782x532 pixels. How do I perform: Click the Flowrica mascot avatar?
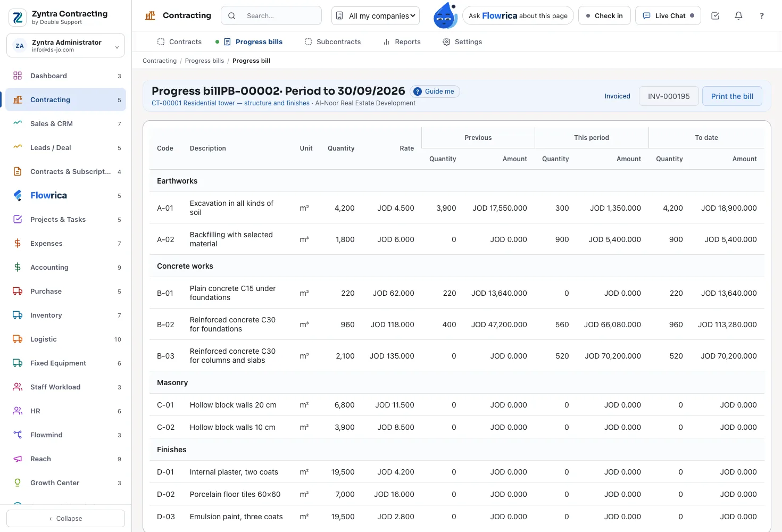coord(445,15)
